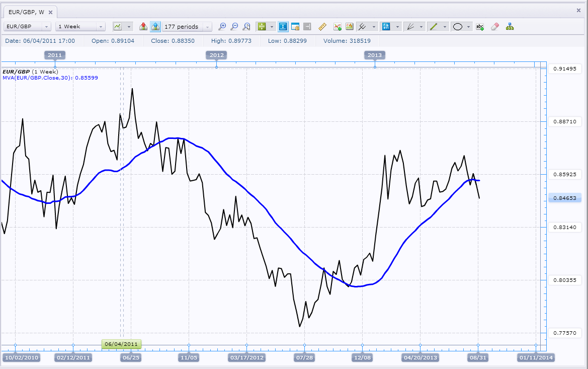Select the EUR/GBP, W tab
The image size is (588, 369).
click(26, 11)
